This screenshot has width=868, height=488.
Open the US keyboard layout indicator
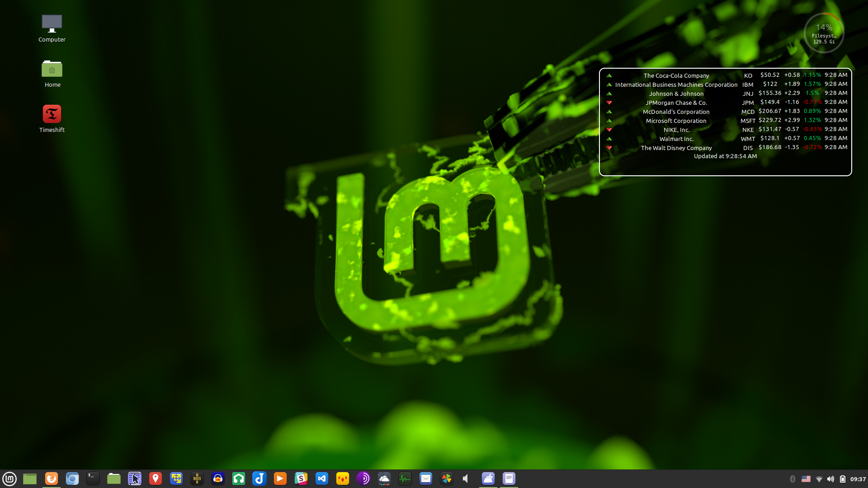806,479
